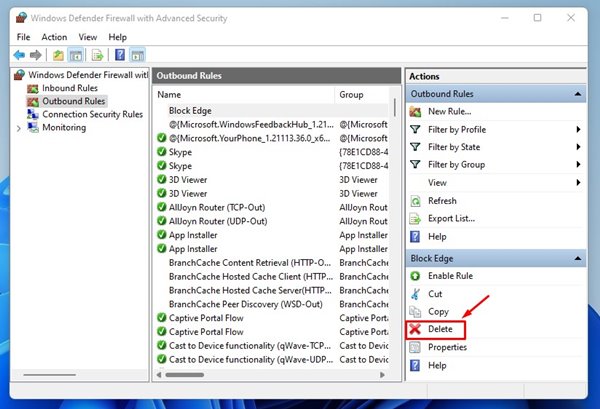Open the Action menu
Image resolution: width=600 pixels, height=409 pixels.
54,37
